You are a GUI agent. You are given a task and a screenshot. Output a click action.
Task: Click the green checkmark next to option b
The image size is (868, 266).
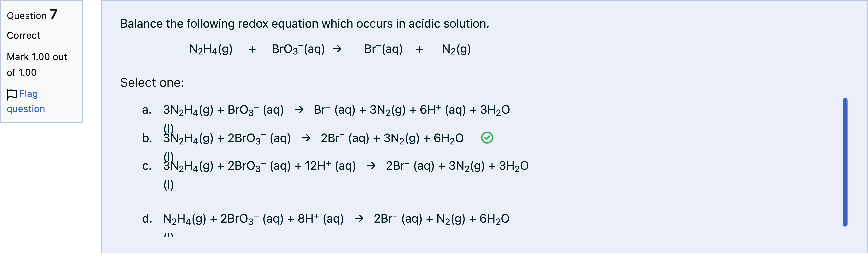487,138
